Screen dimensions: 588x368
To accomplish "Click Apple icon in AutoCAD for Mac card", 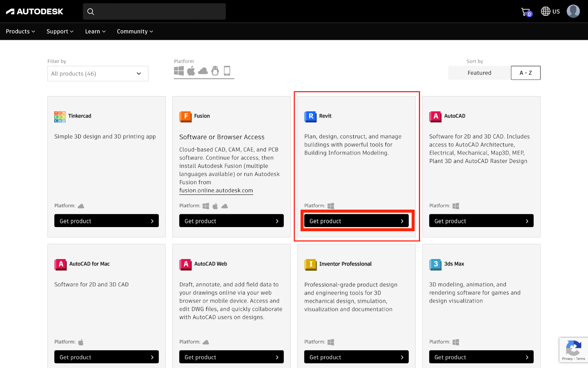I will click(81, 342).
